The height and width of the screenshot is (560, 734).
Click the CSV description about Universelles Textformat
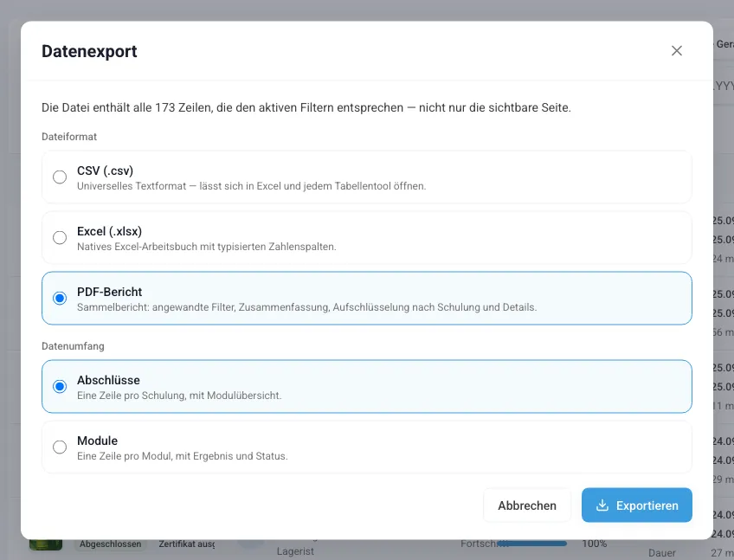[251, 186]
